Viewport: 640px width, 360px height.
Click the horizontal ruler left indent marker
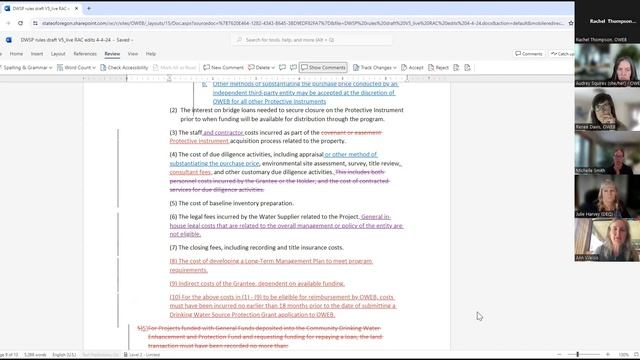tap(169, 78)
